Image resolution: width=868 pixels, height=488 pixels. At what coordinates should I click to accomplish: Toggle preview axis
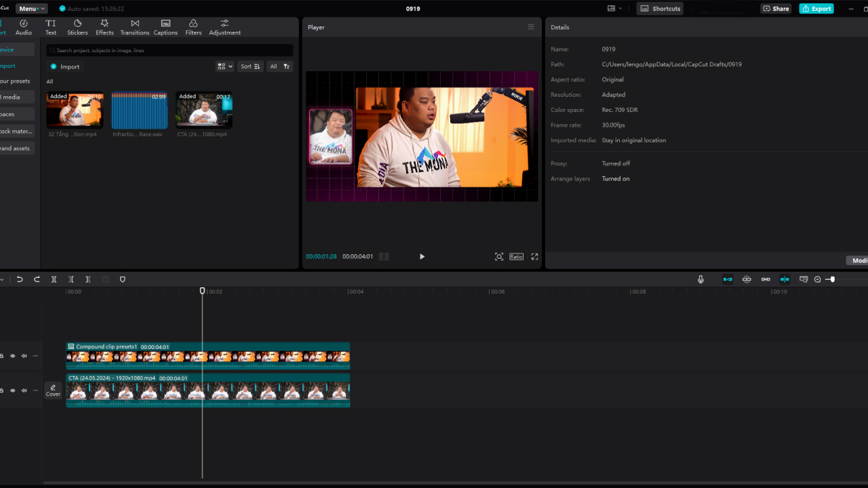[x=785, y=279]
